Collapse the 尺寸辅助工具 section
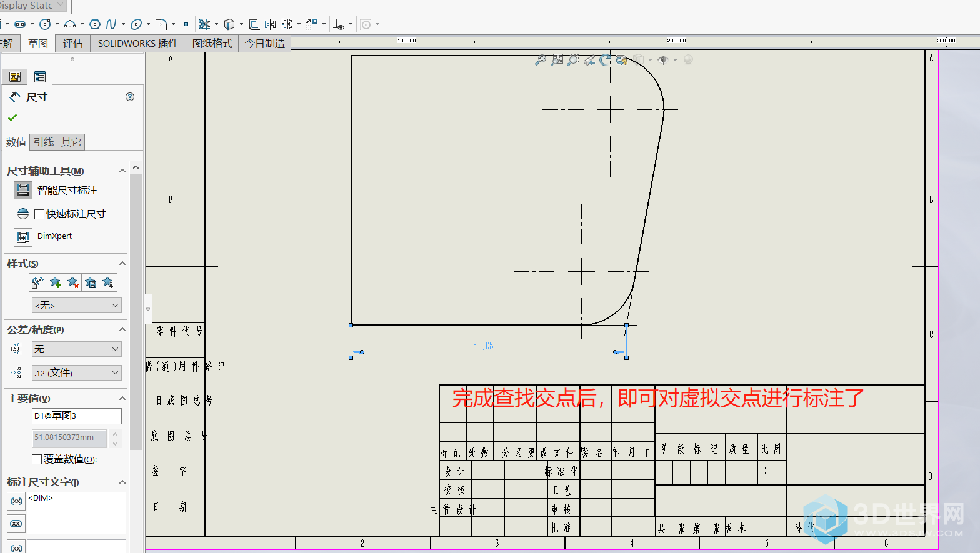The height and width of the screenshot is (553, 980). click(122, 171)
